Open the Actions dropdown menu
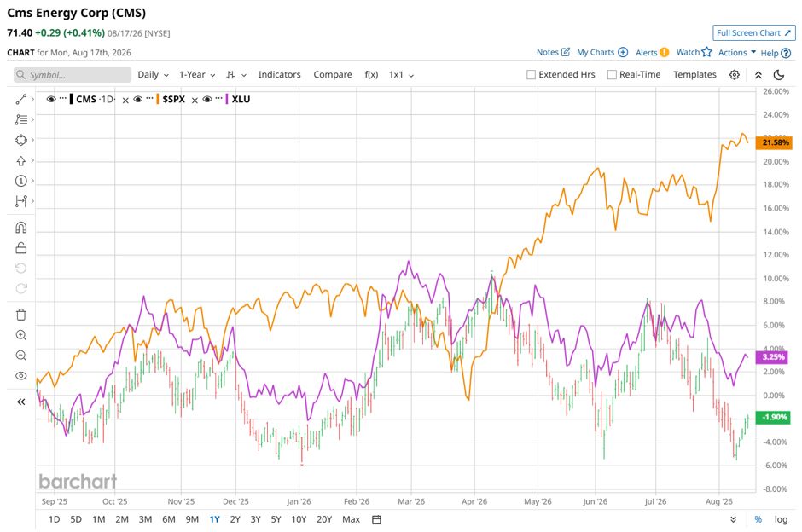The image size is (802, 532). point(737,52)
